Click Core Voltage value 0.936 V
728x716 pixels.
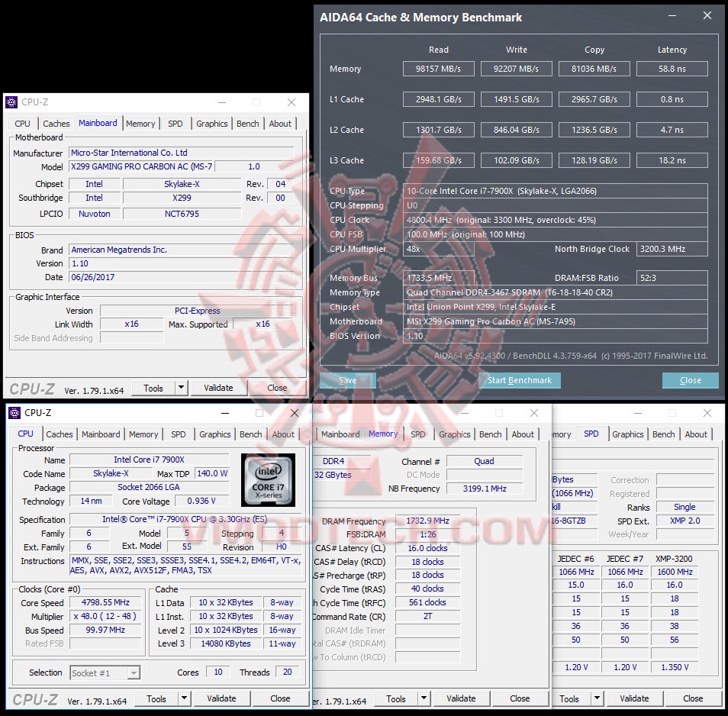tap(201, 501)
